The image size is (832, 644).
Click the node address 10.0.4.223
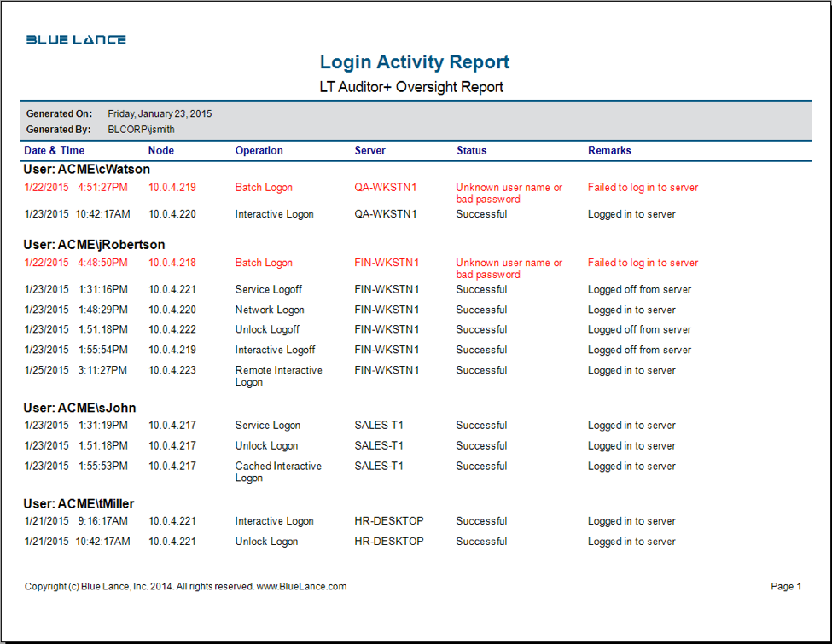tap(172, 370)
